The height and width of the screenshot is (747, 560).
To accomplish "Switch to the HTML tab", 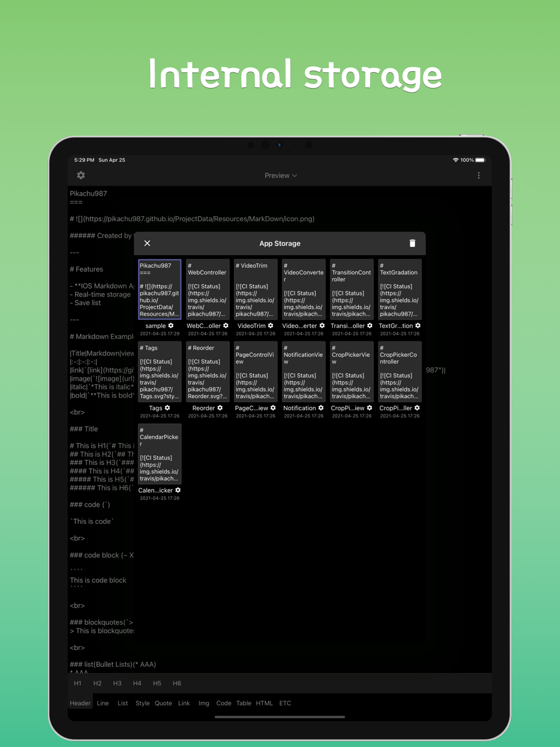I will pyautogui.click(x=264, y=703).
